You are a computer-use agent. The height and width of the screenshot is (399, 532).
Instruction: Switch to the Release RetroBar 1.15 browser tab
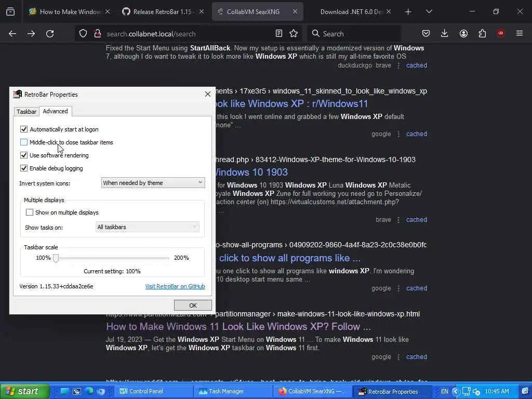coord(163,11)
